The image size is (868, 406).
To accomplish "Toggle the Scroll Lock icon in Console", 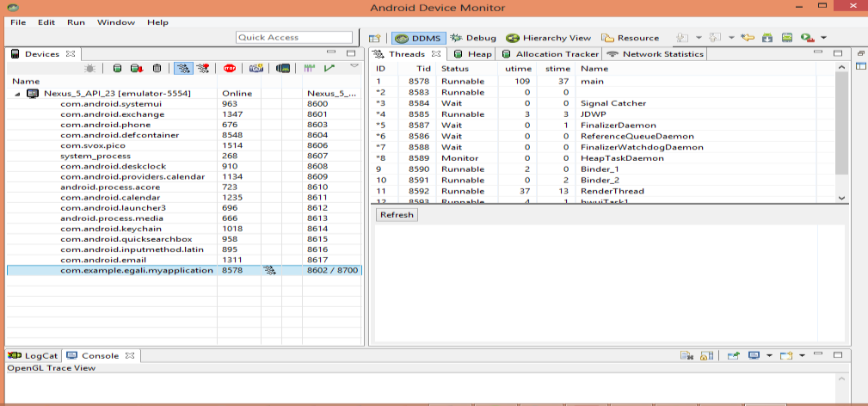I will click(x=706, y=355).
